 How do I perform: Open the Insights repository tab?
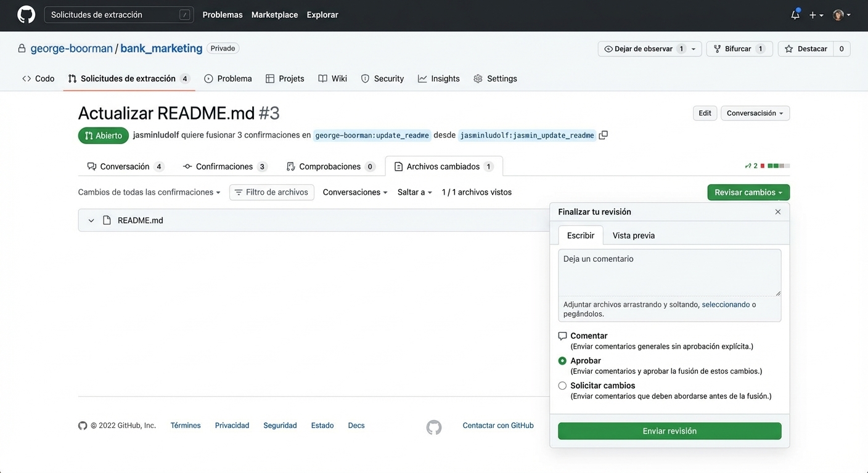pyautogui.click(x=439, y=79)
